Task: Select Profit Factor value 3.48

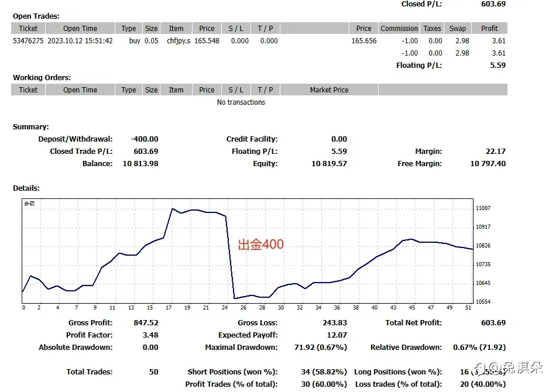Action: click(150, 335)
